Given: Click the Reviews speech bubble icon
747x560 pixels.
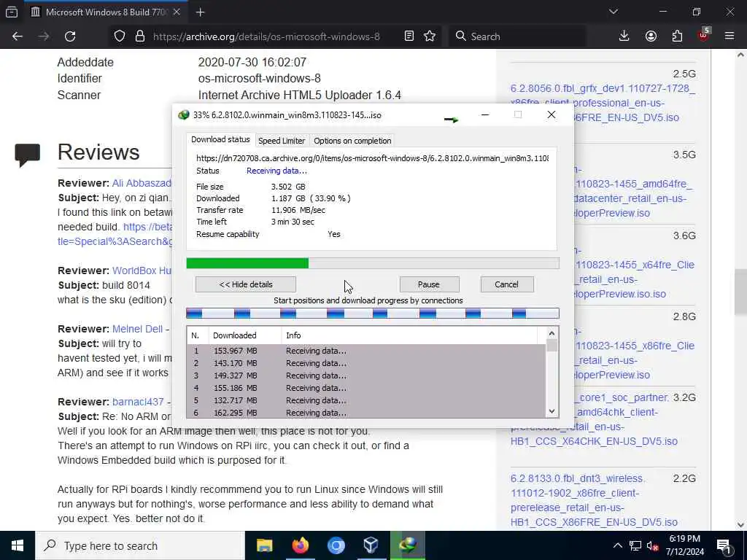Looking at the screenshot, I should (x=28, y=155).
